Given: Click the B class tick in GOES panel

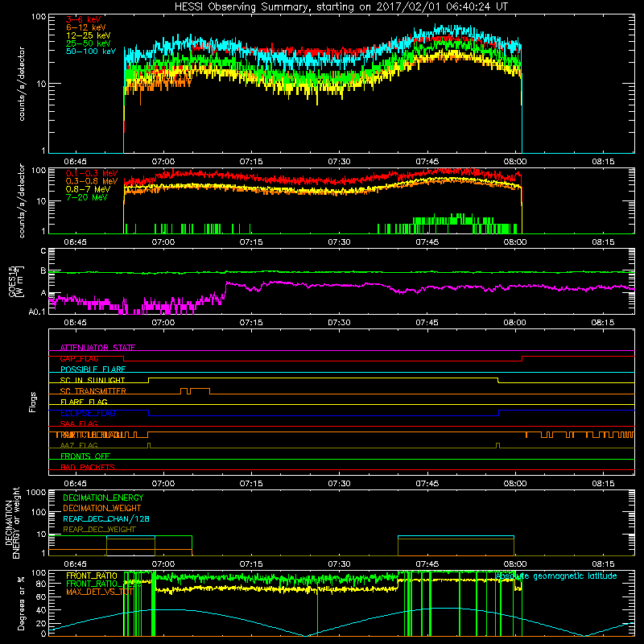Looking at the screenshot, I should pyautogui.click(x=43, y=270).
